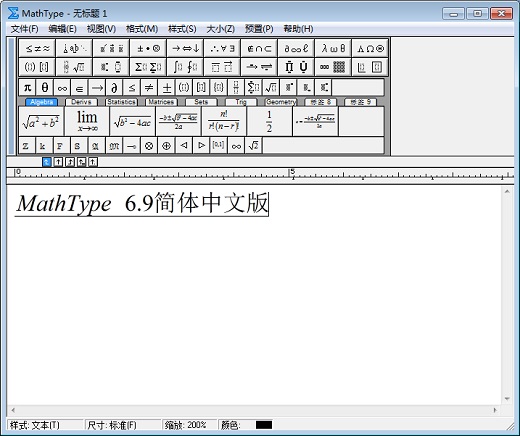This screenshot has width=520, height=436.
Task: Insert the sqrt(b²-4ac) expression
Action: click(132, 122)
